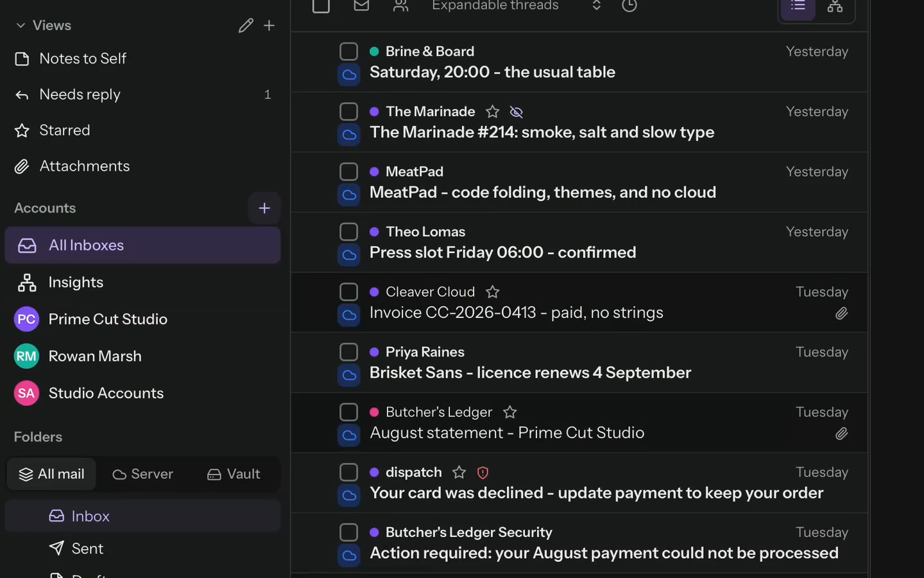This screenshot has width=924, height=578.
Task: Star the dispatch email
Action: click(459, 473)
